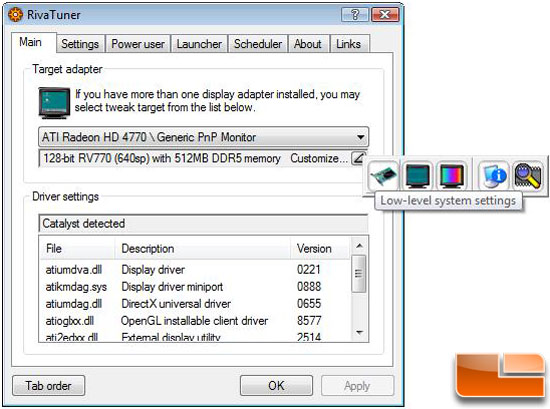Click the target adapter monitor icon

point(54,102)
